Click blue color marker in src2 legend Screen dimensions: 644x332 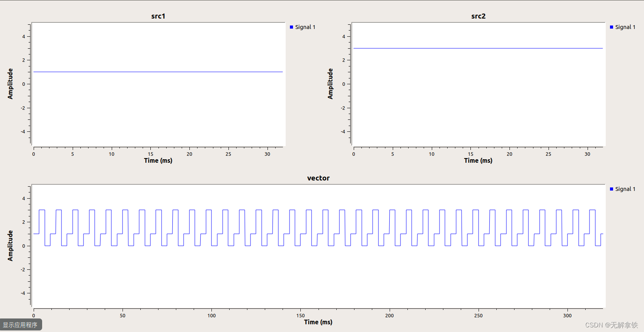pos(612,27)
